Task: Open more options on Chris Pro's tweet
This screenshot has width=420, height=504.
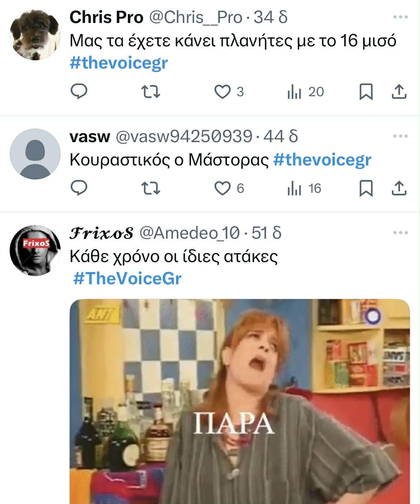Action: pyautogui.click(x=401, y=17)
